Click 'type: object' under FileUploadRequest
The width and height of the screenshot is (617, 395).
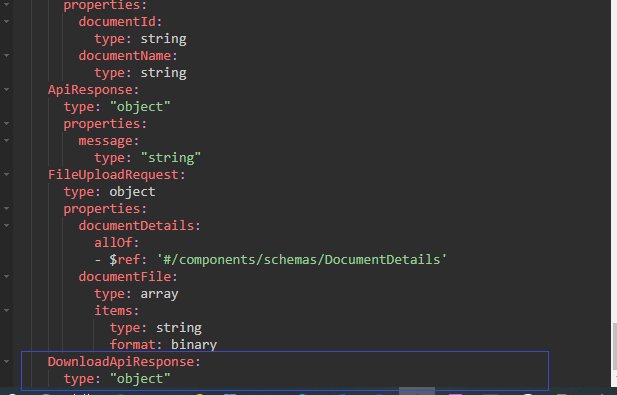(x=109, y=192)
